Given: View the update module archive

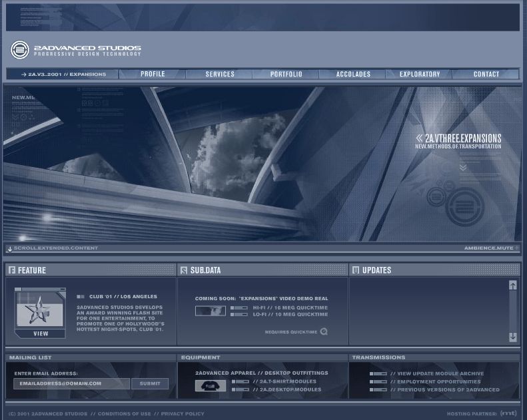Looking at the screenshot, I should click(437, 373).
